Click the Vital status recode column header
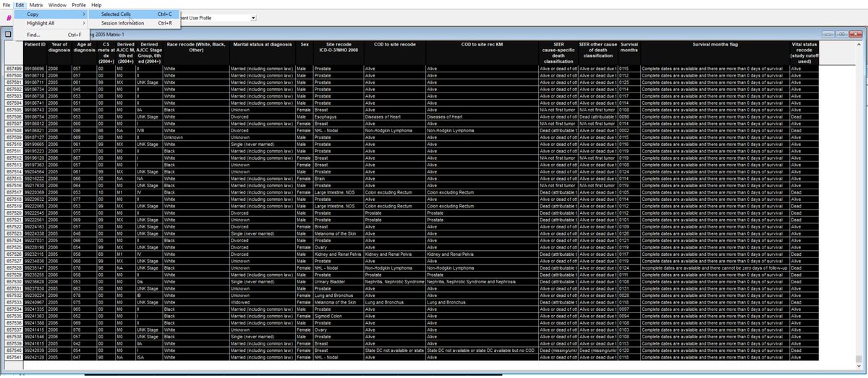 (x=804, y=53)
